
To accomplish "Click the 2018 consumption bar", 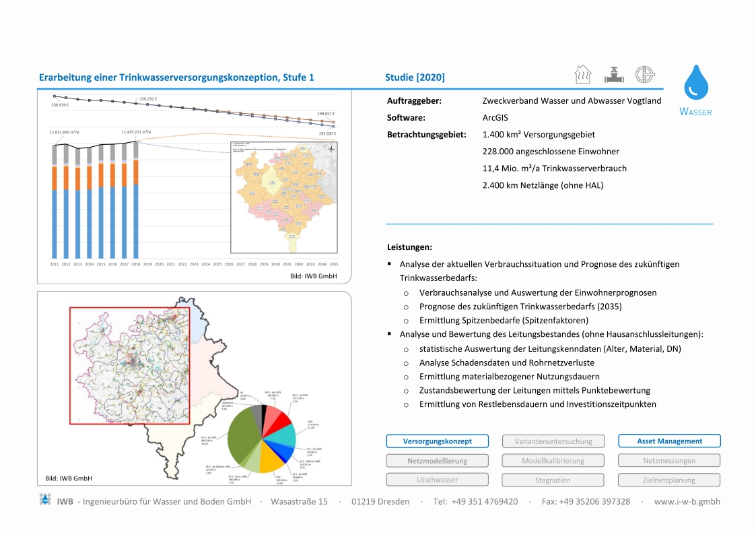I will pyautogui.click(x=136, y=200).
